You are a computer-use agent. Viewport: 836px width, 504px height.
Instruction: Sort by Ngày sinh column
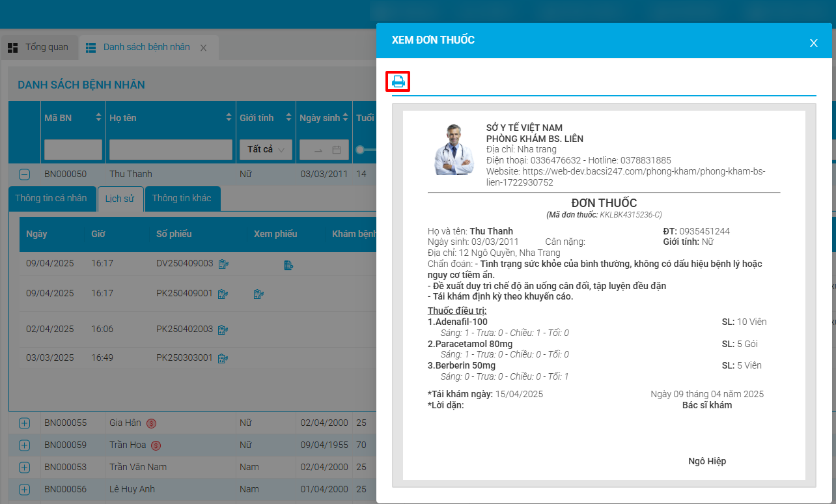point(346,118)
